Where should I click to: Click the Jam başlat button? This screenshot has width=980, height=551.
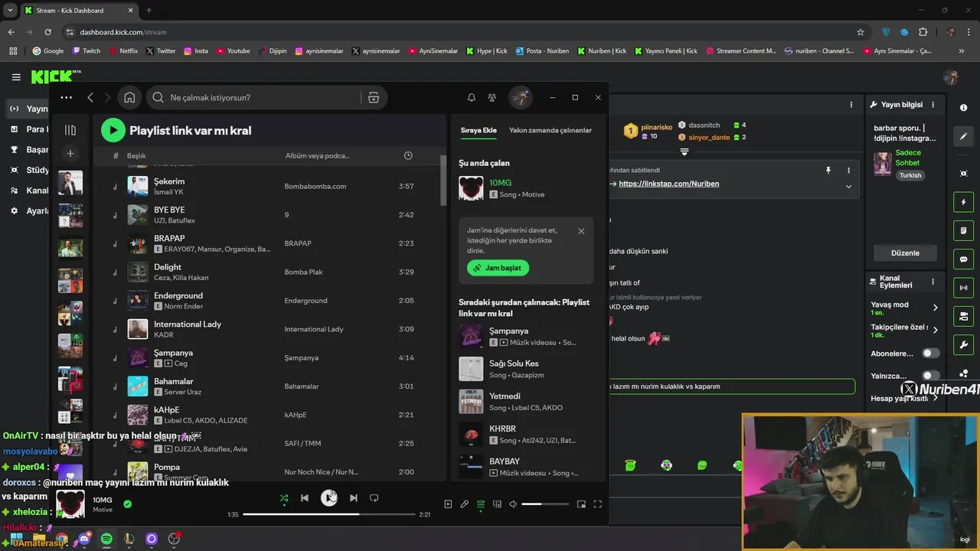pos(498,268)
